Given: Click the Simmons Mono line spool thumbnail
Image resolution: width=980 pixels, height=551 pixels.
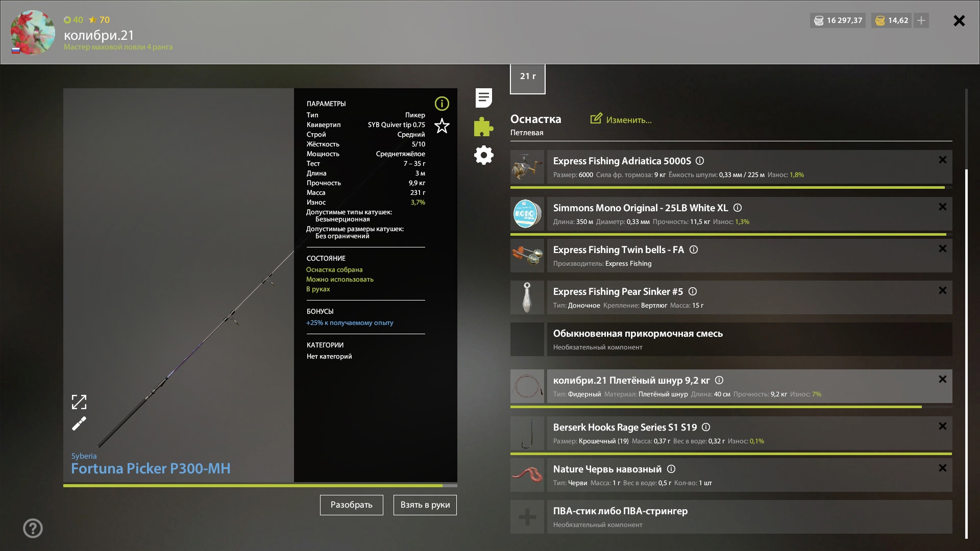Looking at the screenshot, I should point(527,214).
